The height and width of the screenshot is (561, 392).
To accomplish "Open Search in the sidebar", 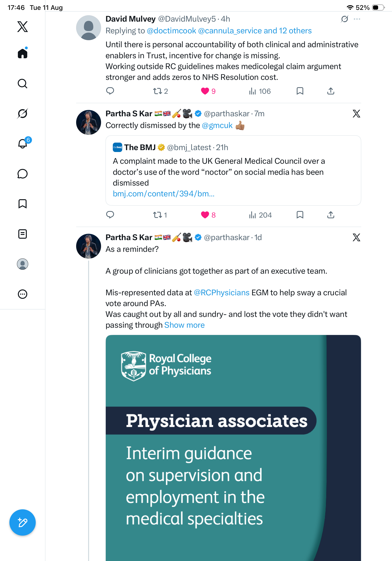I will click(x=23, y=84).
